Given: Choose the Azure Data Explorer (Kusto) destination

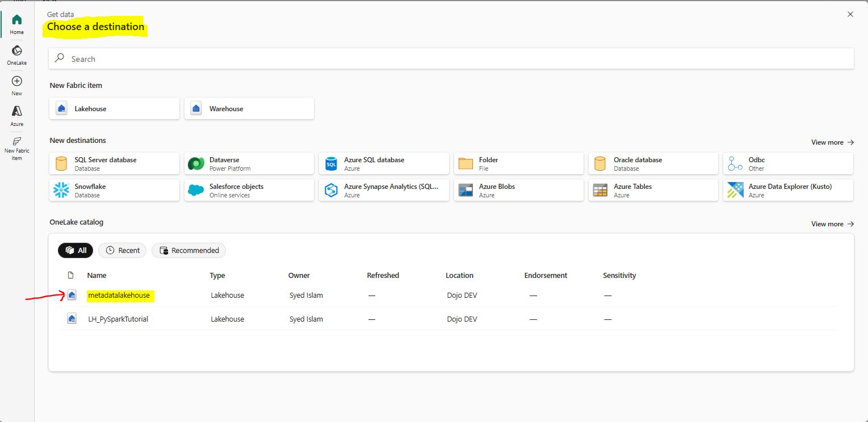Looking at the screenshot, I should (788, 190).
